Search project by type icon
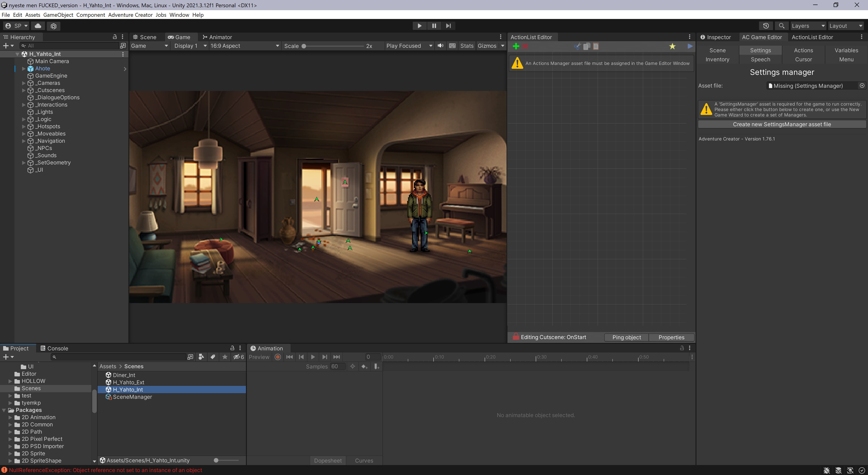This screenshot has width=868, height=475. pyautogui.click(x=201, y=357)
